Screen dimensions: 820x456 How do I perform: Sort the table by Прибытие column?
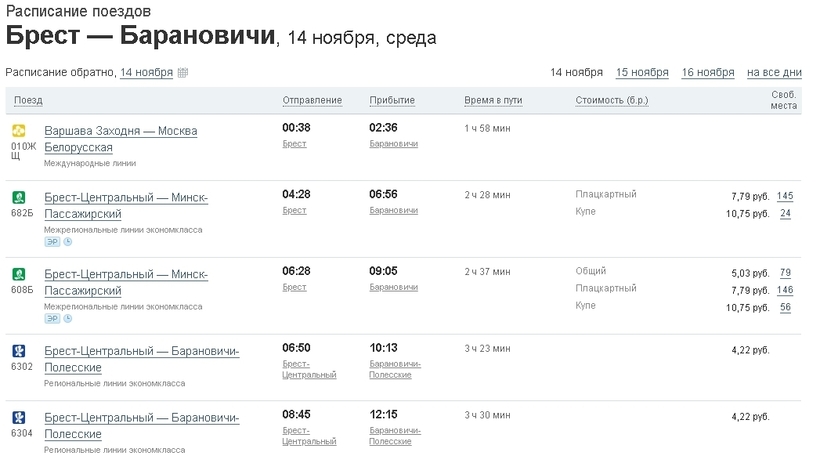click(392, 101)
